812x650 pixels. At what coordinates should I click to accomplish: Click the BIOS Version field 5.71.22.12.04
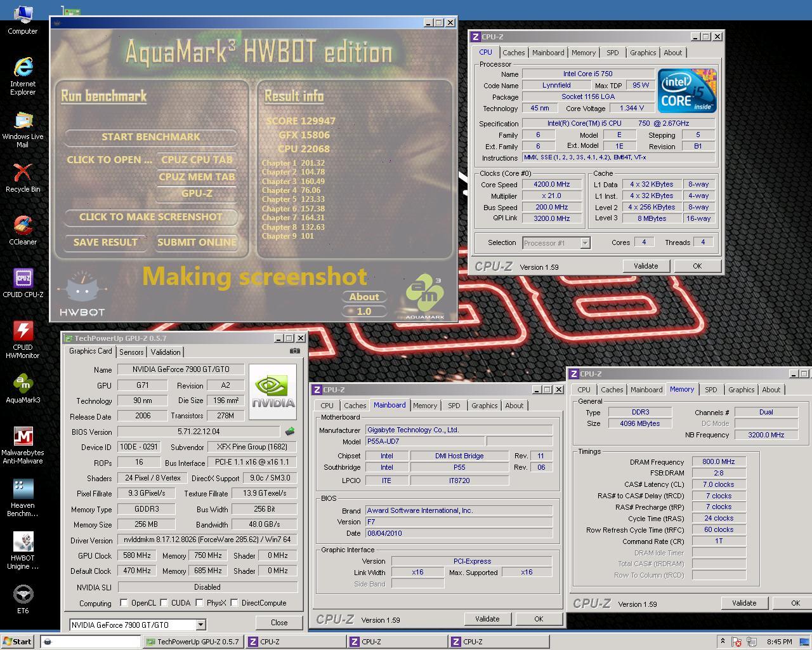tap(199, 432)
